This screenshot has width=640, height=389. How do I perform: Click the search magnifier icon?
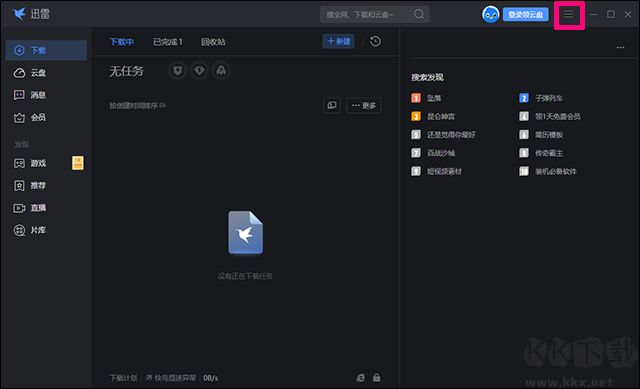pyautogui.click(x=419, y=14)
